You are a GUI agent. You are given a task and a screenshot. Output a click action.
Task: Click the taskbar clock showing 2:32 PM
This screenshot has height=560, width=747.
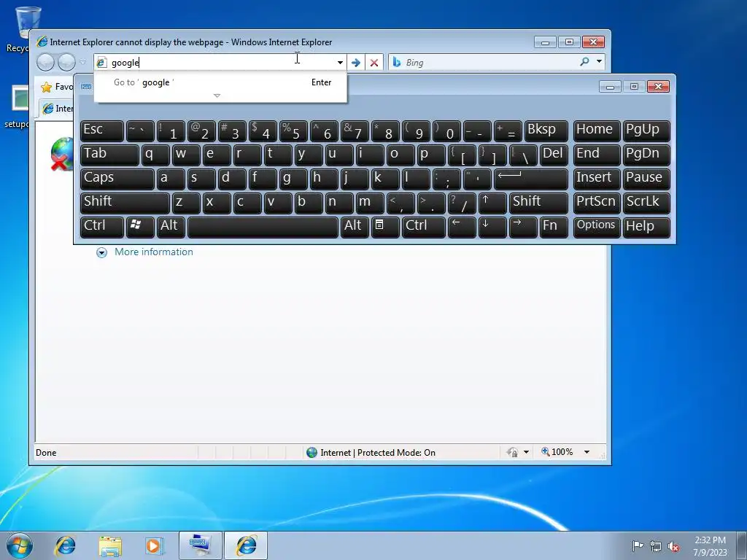point(710,545)
